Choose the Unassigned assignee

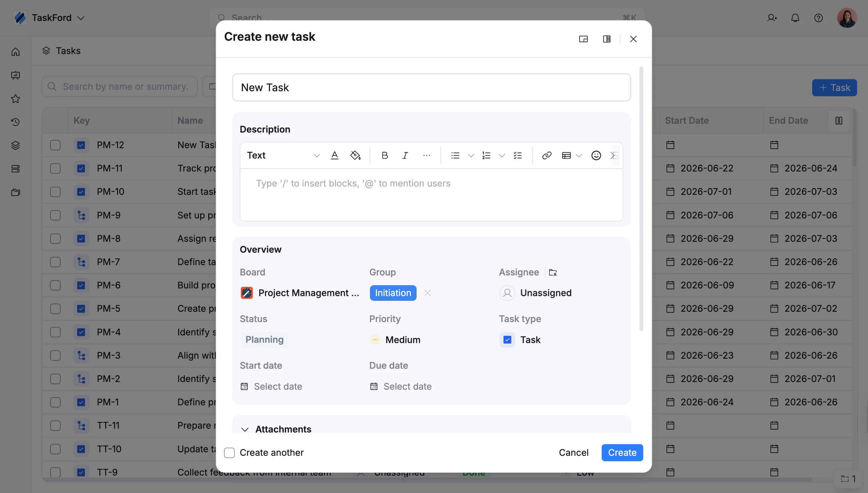point(536,293)
